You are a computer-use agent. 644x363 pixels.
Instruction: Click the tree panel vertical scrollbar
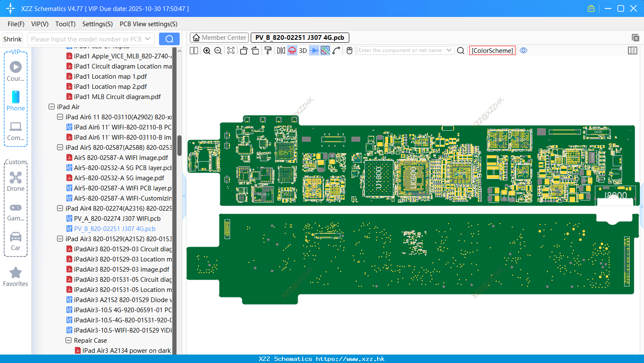coord(179,146)
